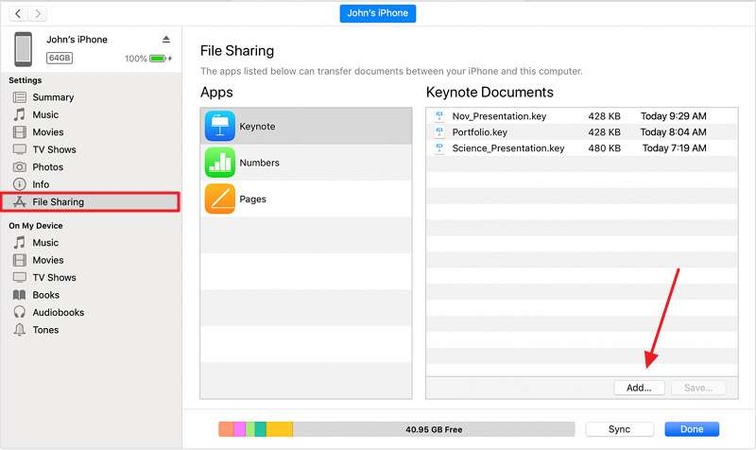
Task: Click the circled i Info icon
Action: tap(19, 184)
